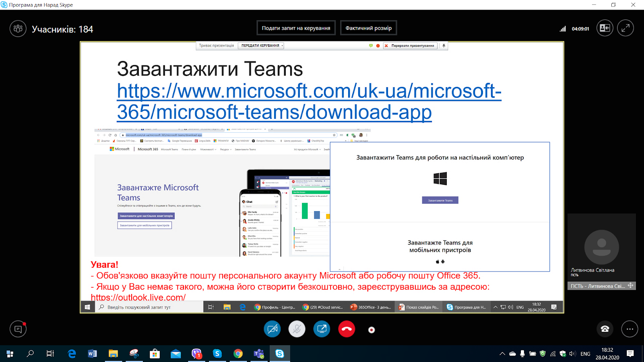Viewport: 644px width, 362px height.
Task: Open the volume control in system tray
Action: tap(573, 354)
